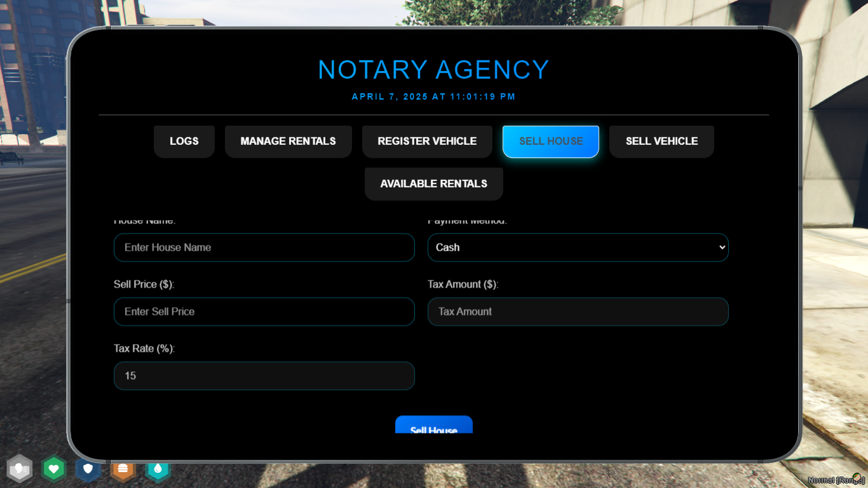Click the blue Sell House submit button
Image resolution: width=868 pixels, height=488 pixels.
(x=434, y=425)
